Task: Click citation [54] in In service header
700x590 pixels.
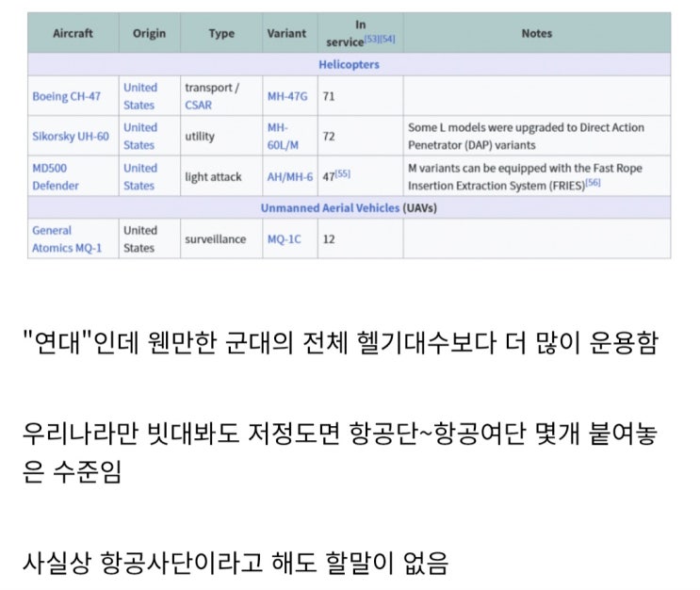Action: 387,39
